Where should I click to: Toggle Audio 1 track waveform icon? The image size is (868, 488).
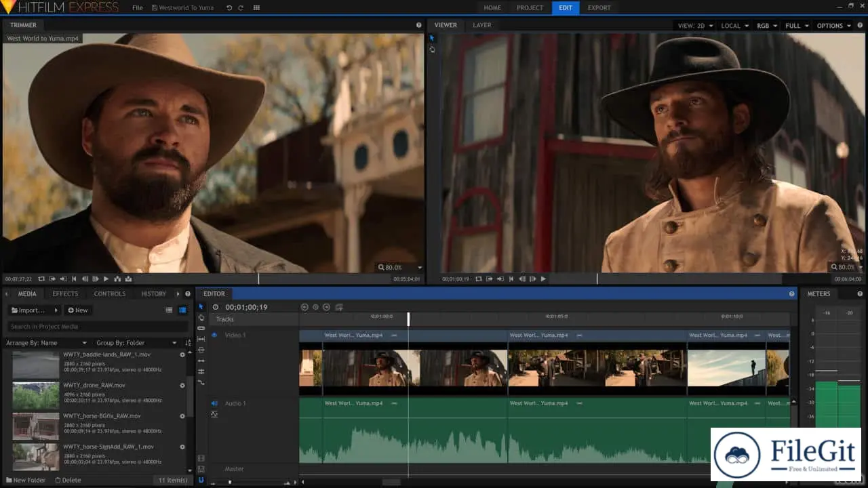pos(214,413)
